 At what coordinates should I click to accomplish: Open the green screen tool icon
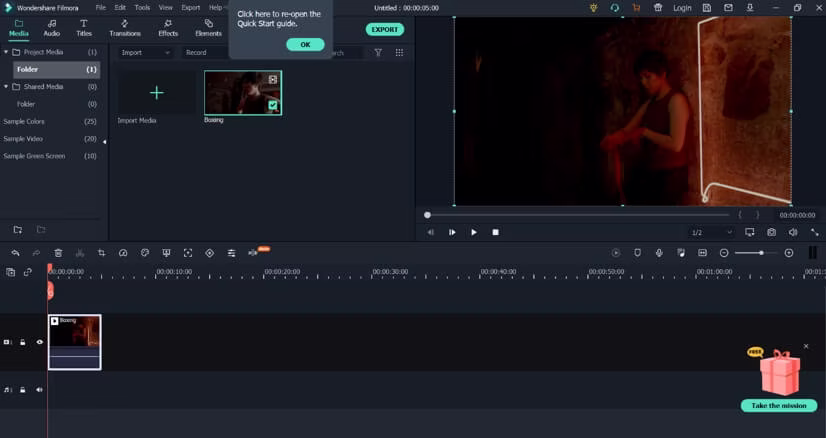click(x=166, y=253)
